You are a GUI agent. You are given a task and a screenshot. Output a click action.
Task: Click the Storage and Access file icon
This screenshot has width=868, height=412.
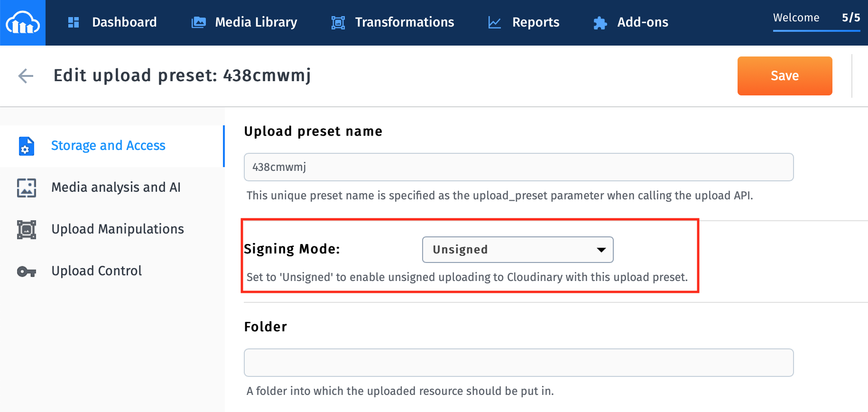click(27, 146)
